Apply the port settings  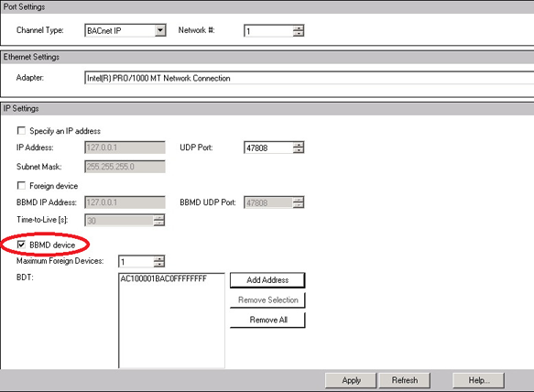351,380
